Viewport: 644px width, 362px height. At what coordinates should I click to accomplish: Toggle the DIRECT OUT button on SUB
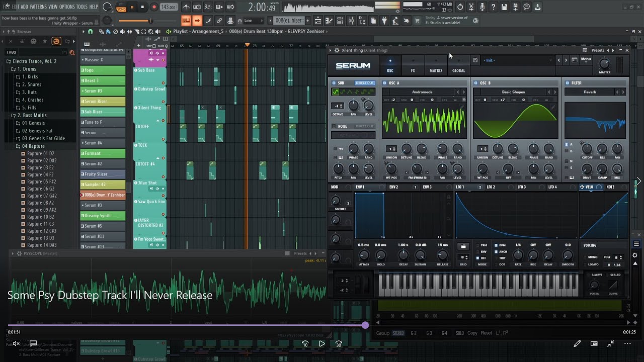tap(365, 83)
